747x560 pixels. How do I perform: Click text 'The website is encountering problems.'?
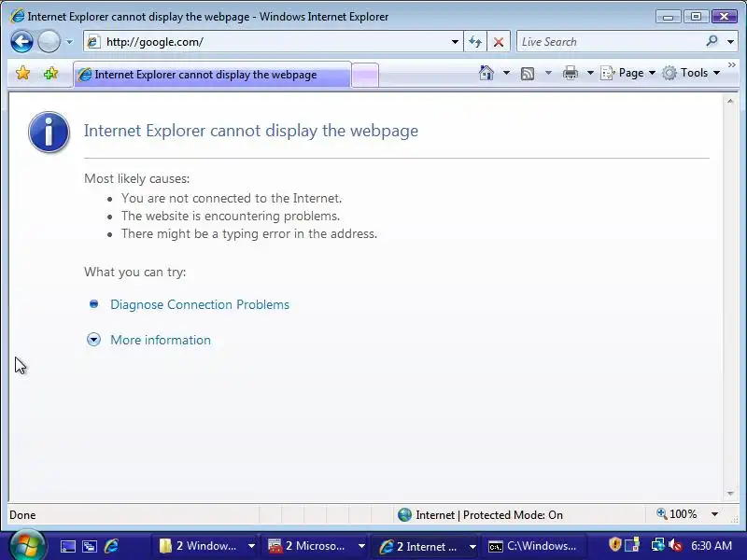click(x=231, y=216)
